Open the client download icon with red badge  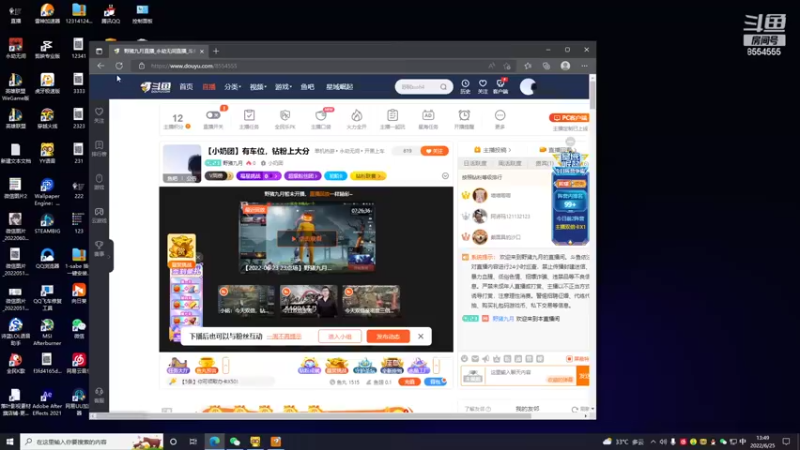pyautogui.click(x=501, y=84)
